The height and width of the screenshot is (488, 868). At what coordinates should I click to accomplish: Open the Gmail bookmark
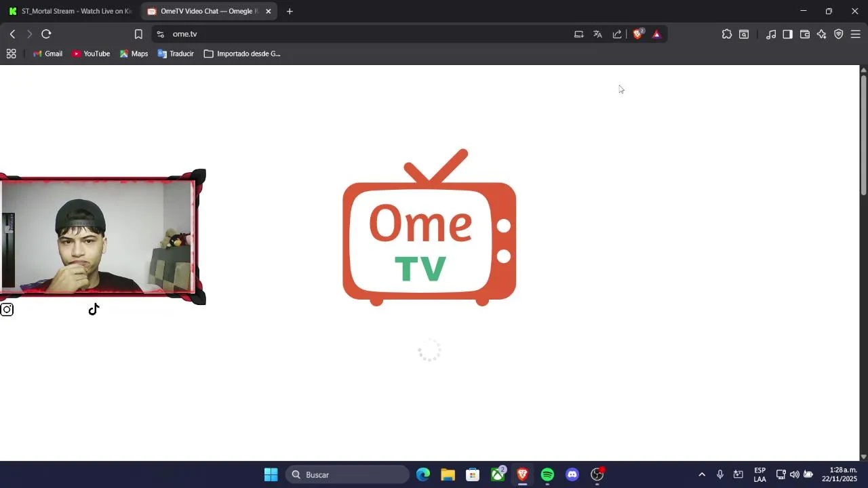47,54
